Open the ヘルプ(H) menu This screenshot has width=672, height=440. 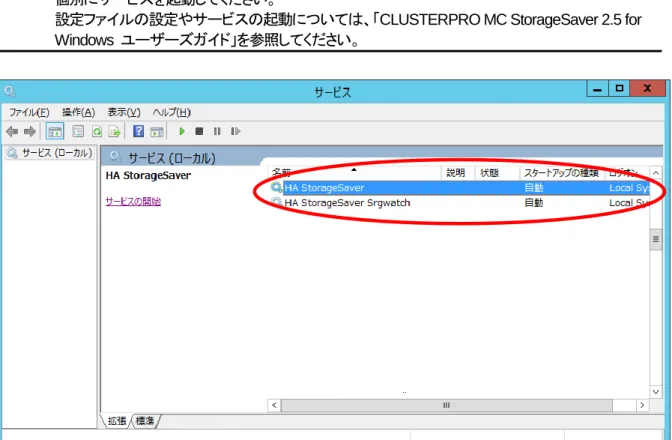tap(171, 112)
